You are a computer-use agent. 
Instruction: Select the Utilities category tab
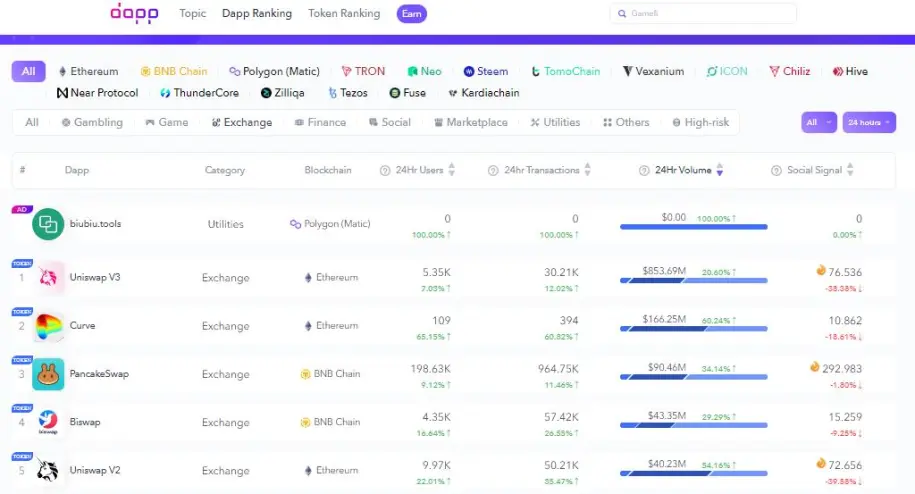555,122
